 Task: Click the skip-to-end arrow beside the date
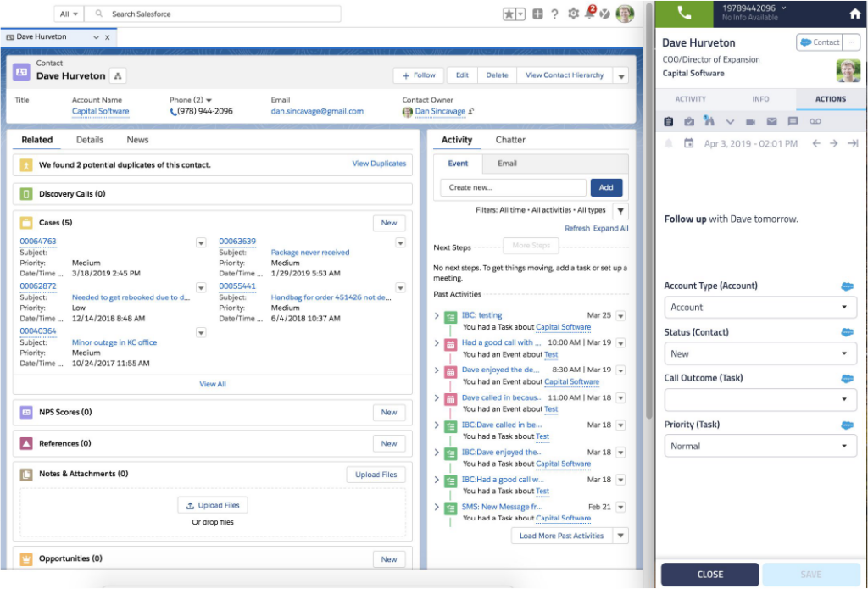(x=853, y=143)
